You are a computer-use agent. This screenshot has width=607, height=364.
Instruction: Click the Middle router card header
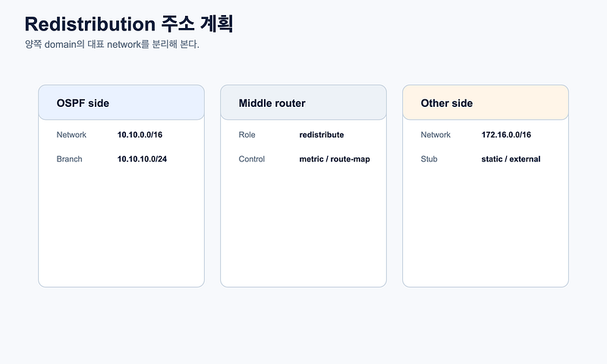tap(303, 102)
